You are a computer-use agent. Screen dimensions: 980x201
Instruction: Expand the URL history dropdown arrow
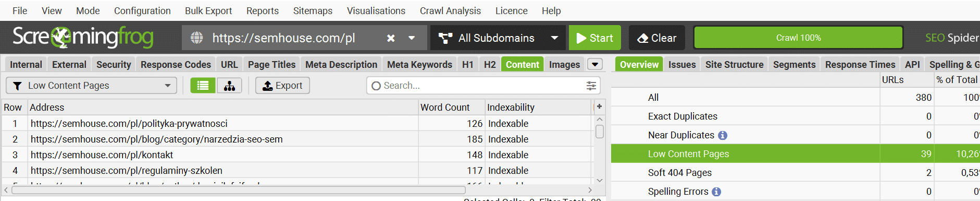tap(412, 38)
